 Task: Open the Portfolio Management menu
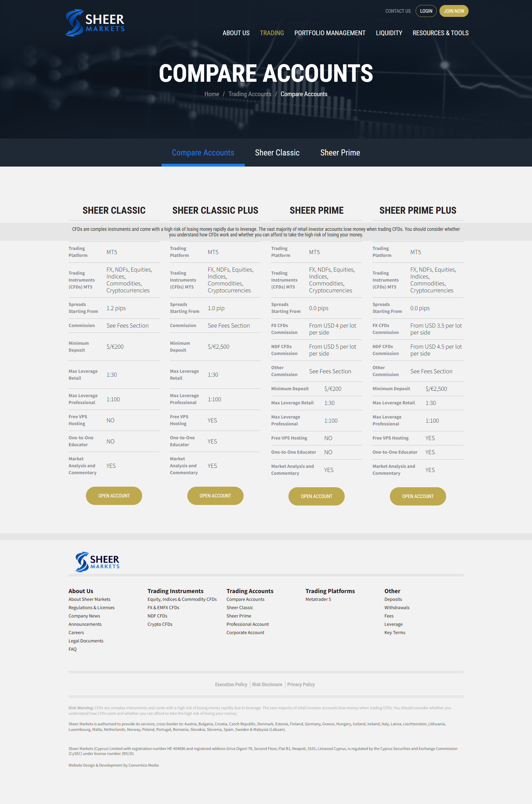[x=330, y=33]
